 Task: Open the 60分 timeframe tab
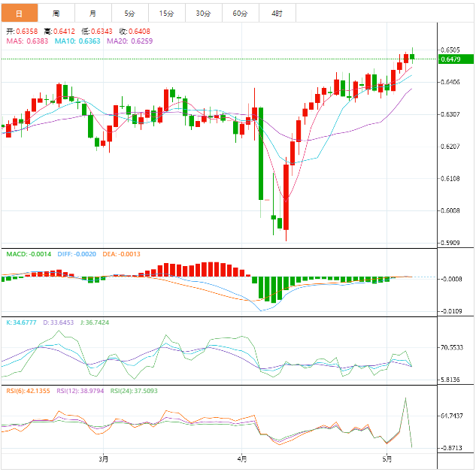pos(240,14)
